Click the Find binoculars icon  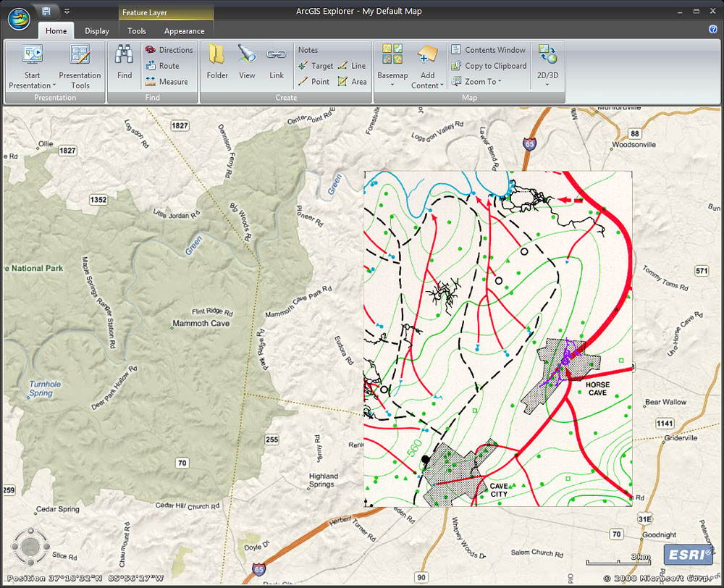click(x=125, y=55)
